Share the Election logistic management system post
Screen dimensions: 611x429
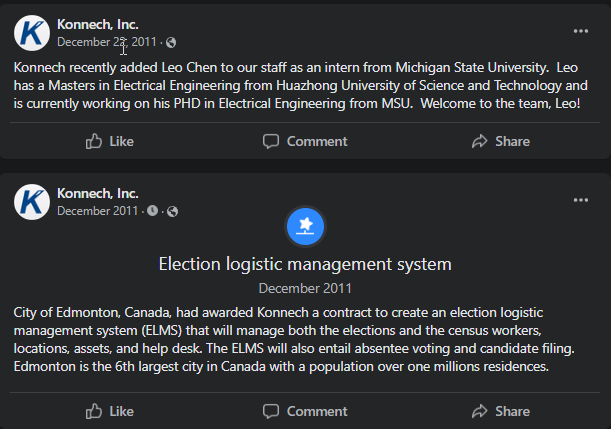pos(501,411)
